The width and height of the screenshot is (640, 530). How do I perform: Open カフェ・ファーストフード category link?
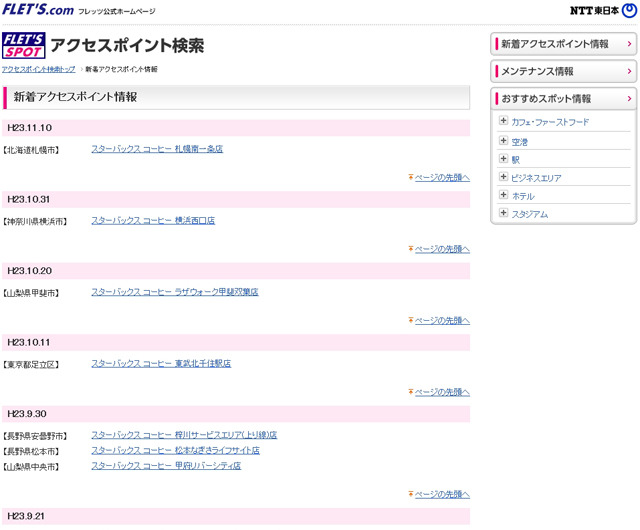coord(550,122)
